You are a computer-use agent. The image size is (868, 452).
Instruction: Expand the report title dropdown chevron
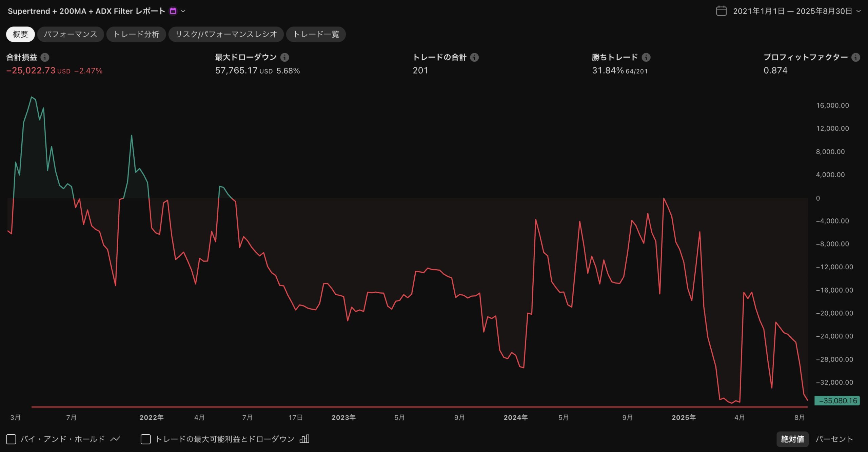(x=183, y=11)
